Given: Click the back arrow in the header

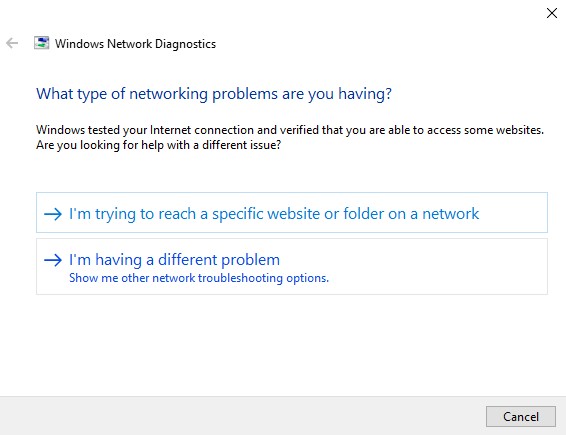Looking at the screenshot, I should (x=12, y=43).
